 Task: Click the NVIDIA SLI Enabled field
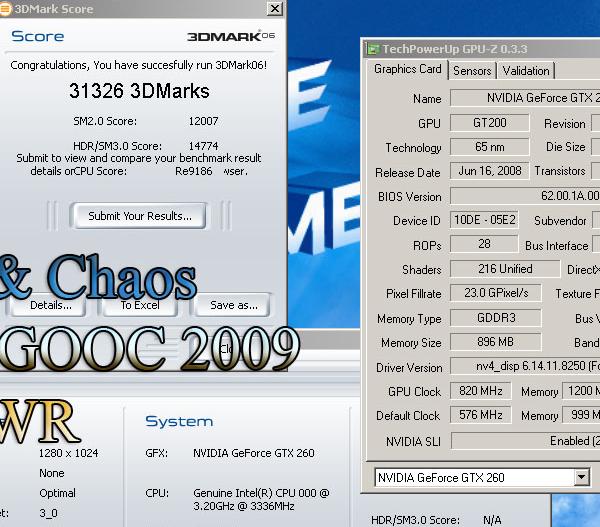coord(526,441)
